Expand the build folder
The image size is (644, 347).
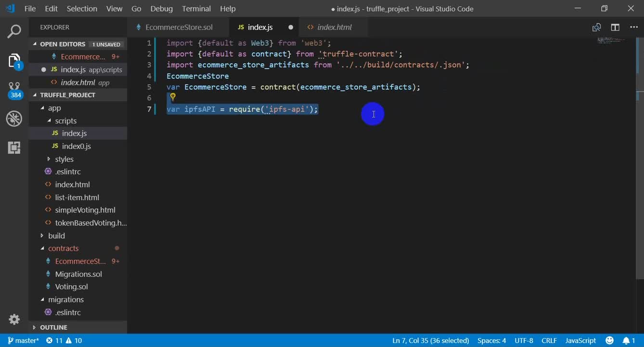coord(77,236)
